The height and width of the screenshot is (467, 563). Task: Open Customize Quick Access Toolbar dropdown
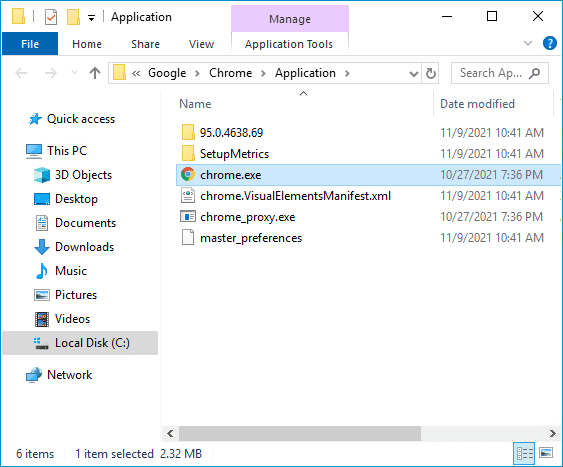tap(92, 18)
